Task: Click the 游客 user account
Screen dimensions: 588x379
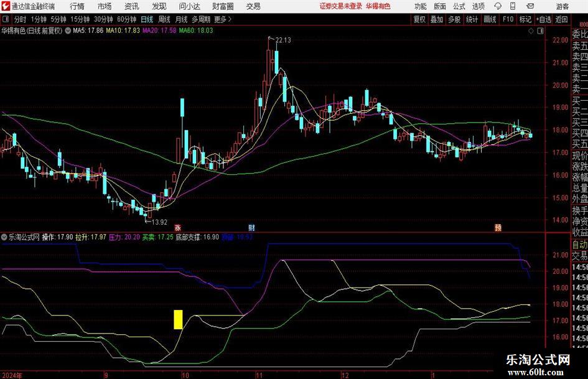Action: pyautogui.click(x=562, y=6)
